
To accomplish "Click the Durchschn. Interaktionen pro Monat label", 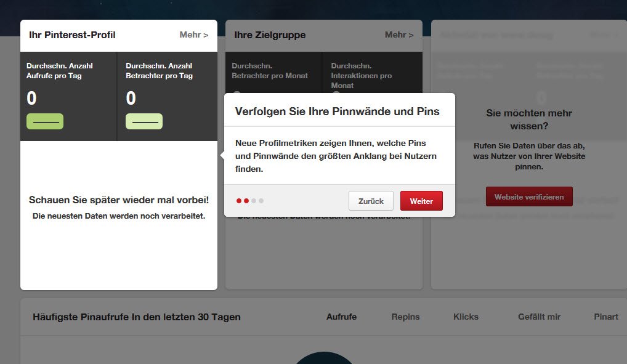I will pyautogui.click(x=362, y=75).
